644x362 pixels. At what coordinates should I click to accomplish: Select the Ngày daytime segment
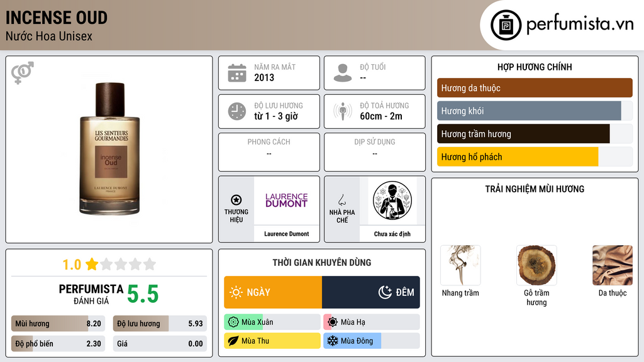[x=273, y=292]
